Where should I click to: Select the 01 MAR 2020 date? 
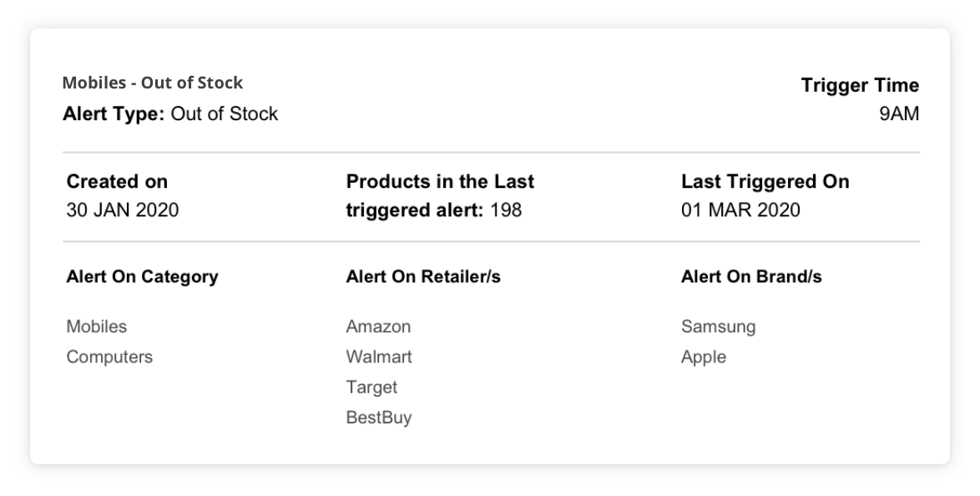click(740, 210)
